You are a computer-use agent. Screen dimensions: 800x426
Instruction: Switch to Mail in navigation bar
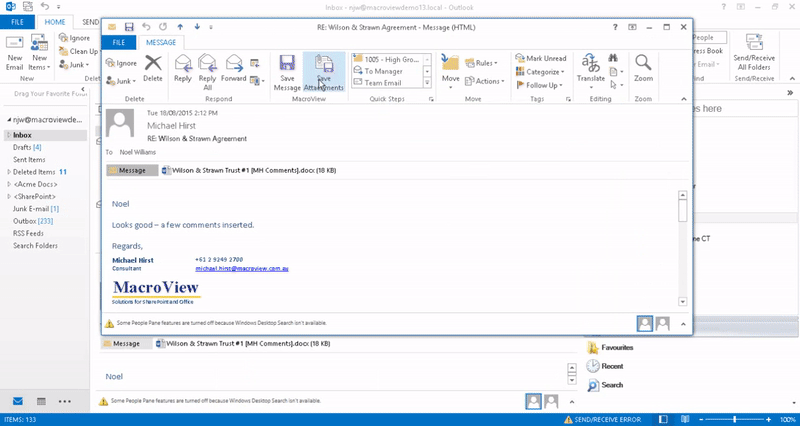tap(18, 402)
